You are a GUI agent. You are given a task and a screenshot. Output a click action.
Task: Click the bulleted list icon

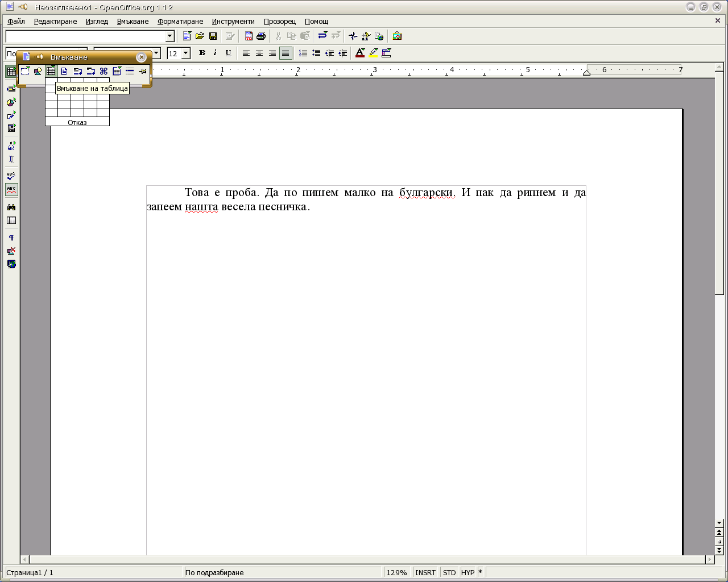point(316,53)
